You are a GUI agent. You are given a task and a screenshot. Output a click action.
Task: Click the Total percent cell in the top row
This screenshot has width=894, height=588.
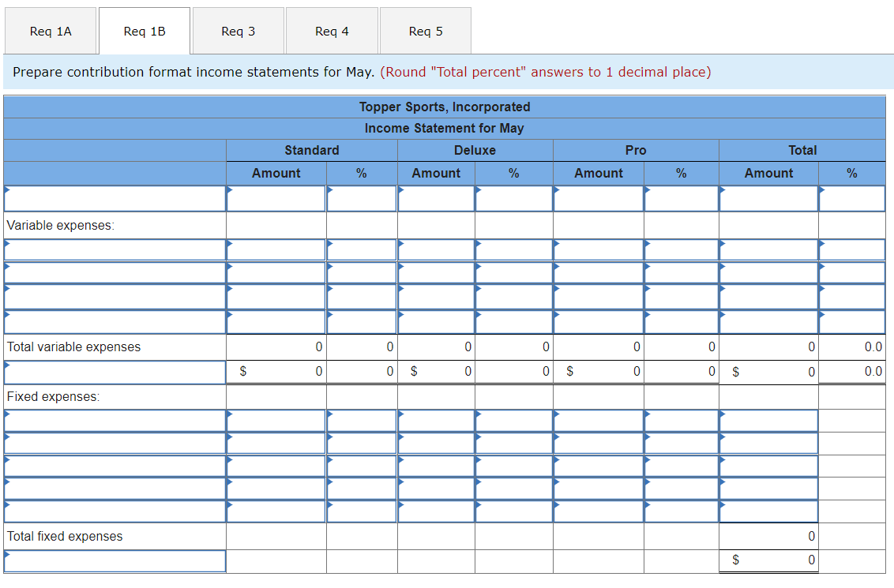point(852,199)
